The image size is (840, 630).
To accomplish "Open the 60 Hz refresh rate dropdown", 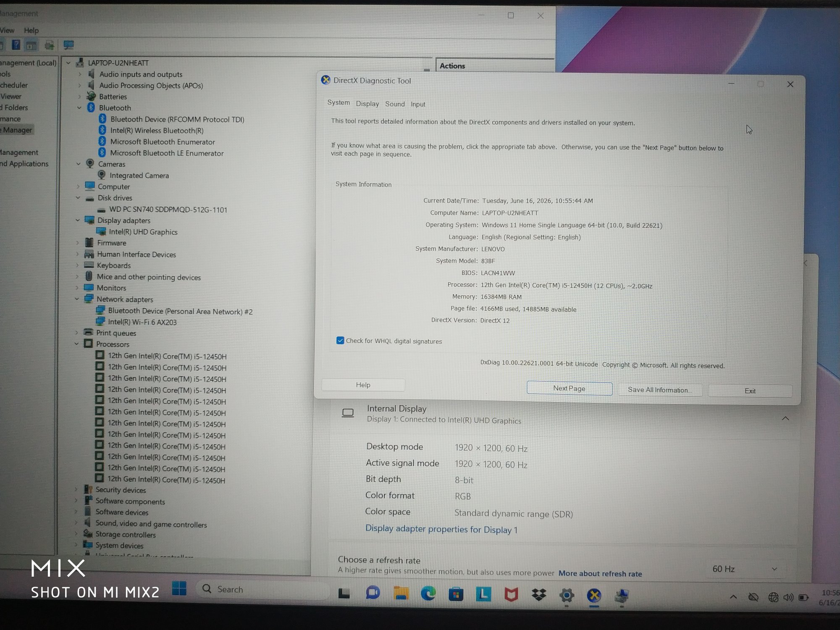I will pos(744,569).
